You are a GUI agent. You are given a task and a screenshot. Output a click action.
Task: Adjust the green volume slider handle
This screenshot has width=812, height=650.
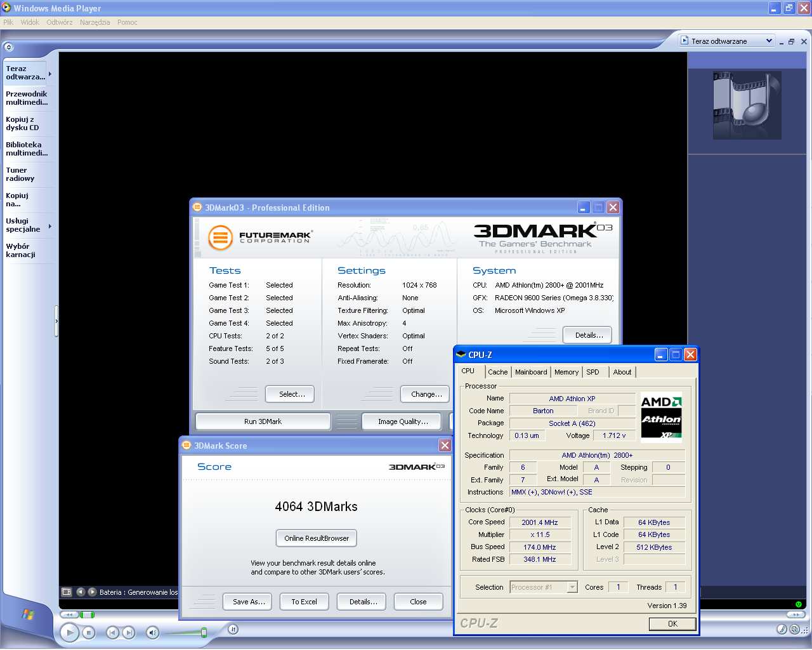pos(204,632)
